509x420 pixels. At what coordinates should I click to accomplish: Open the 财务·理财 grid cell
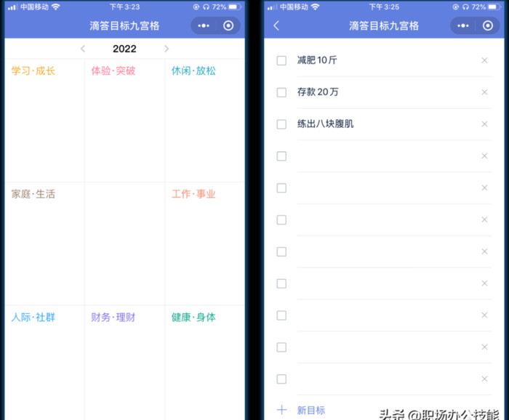[x=124, y=363]
